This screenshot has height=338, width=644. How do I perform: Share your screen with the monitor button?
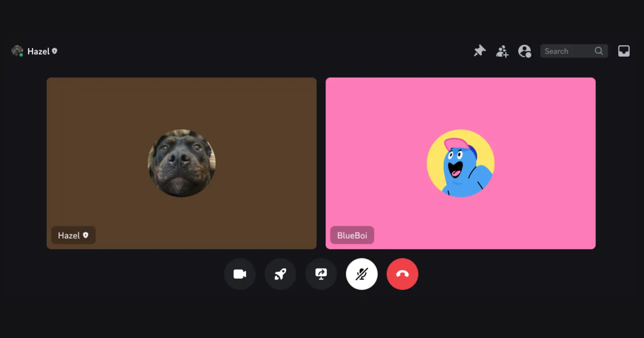[x=321, y=274]
